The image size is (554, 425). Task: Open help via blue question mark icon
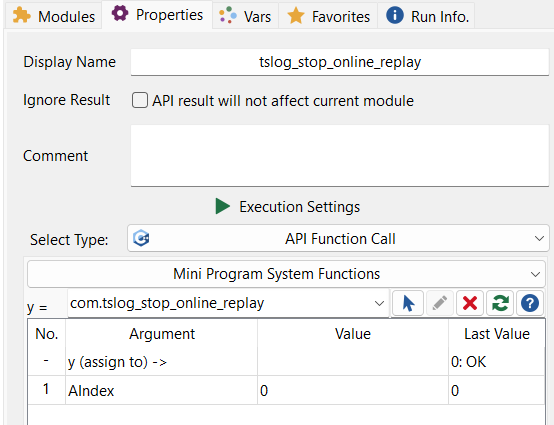[x=530, y=303]
